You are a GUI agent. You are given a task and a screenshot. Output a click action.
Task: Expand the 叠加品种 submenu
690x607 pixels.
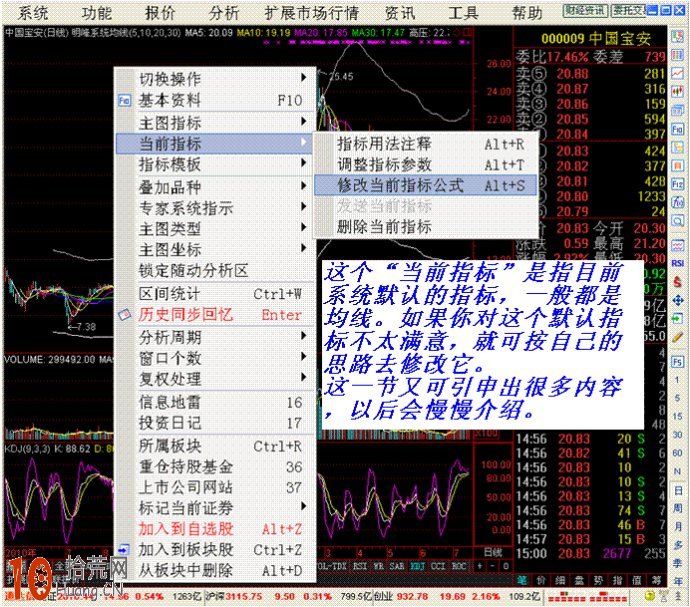tap(215, 187)
